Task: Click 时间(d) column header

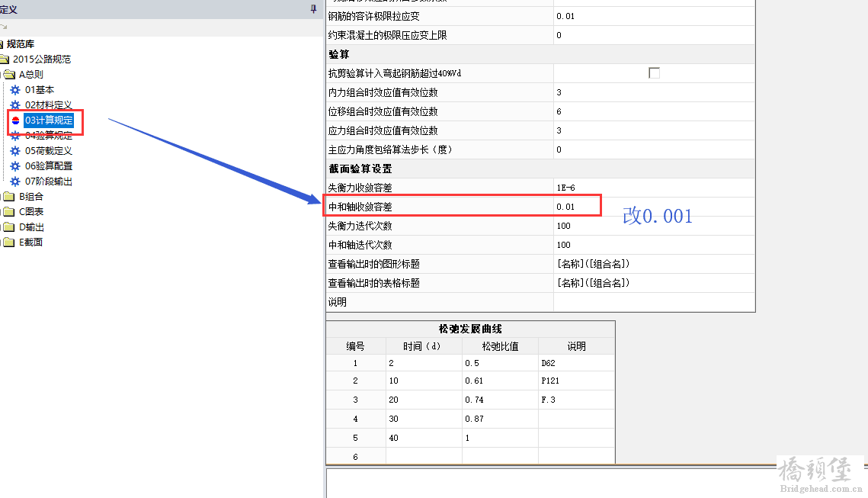Action: (x=424, y=346)
